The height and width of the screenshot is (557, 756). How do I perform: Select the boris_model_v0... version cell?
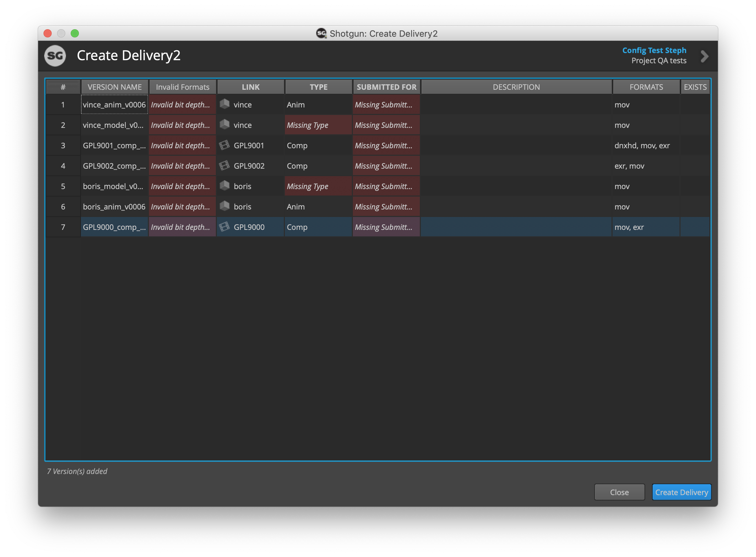[x=115, y=186]
